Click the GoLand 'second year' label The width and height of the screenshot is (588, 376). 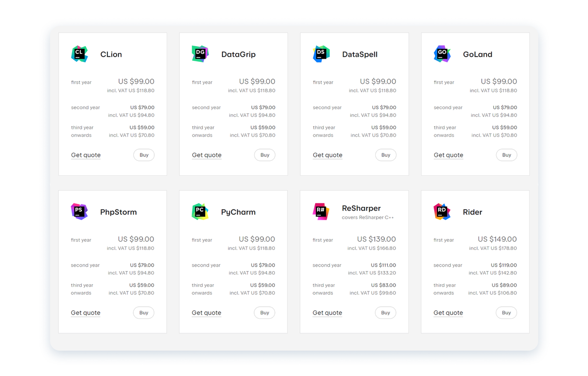point(448,107)
